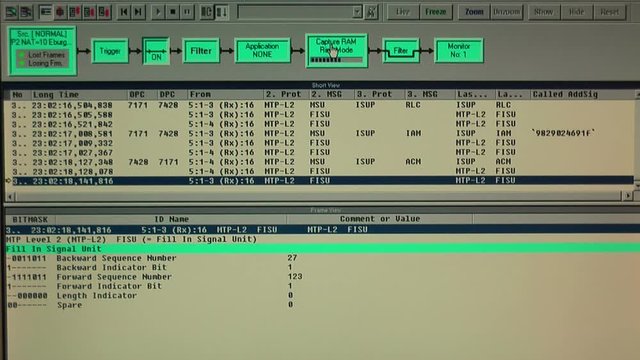Click inside the empty toolbar combo box field
Screen dimensions: 640x360
tap(295, 12)
